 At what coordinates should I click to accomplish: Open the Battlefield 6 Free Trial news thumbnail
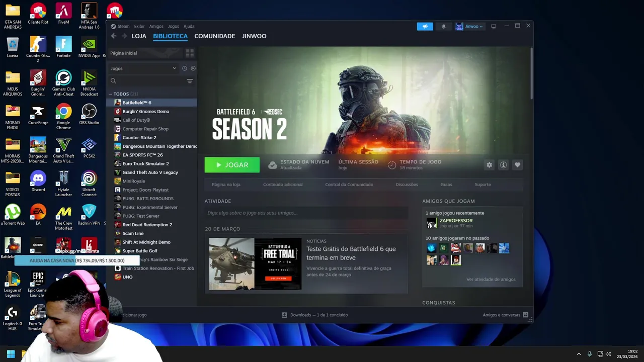[x=255, y=264]
